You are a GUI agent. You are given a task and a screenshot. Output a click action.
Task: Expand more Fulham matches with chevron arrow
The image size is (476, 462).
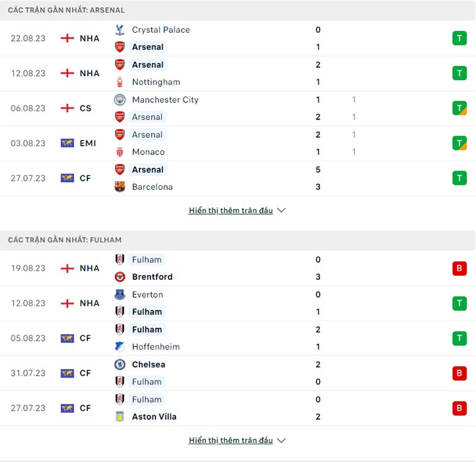tap(281, 441)
